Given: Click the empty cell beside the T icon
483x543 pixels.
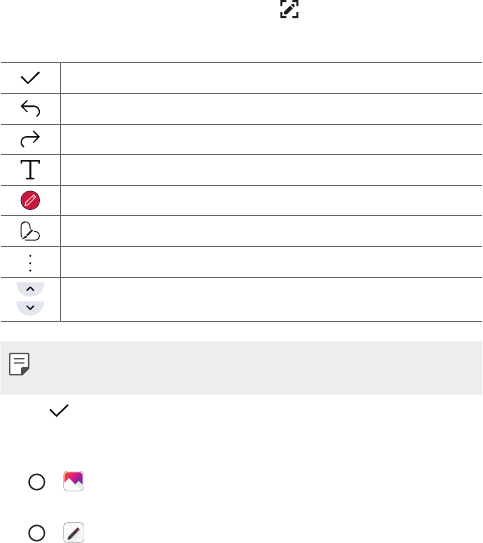Looking at the screenshot, I should pyautogui.click(x=271, y=170).
